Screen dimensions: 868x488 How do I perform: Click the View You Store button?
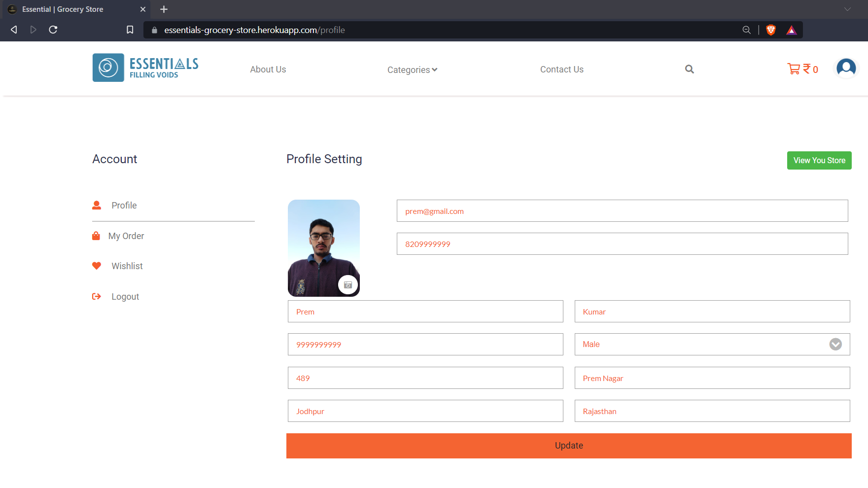pyautogui.click(x=819, y=160)
